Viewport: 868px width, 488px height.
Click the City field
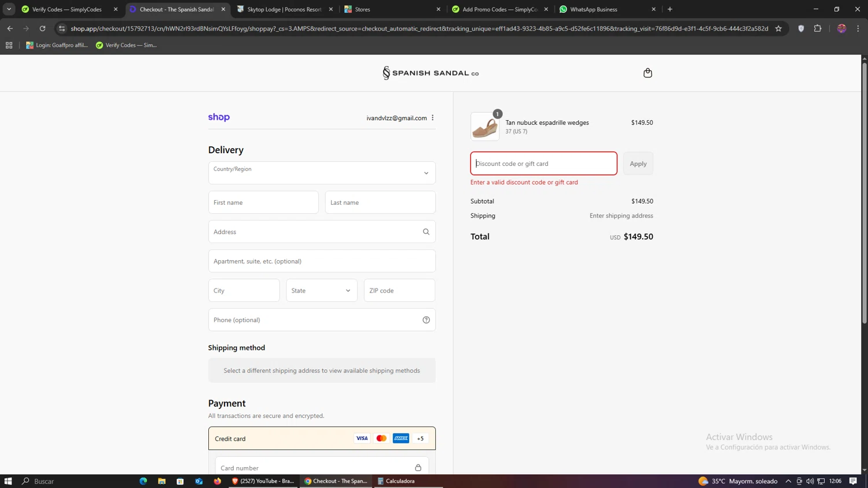pos(244,290)
